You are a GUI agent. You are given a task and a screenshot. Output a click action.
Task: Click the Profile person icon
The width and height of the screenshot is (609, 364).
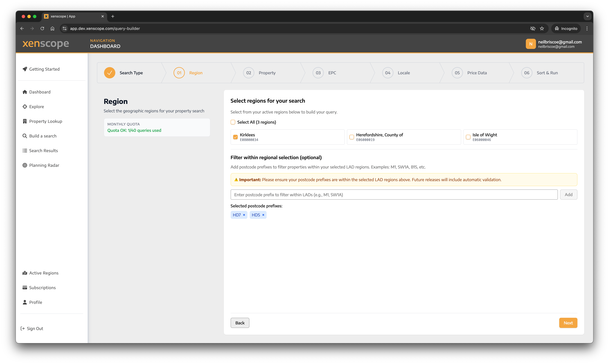[x=25, y=302]
